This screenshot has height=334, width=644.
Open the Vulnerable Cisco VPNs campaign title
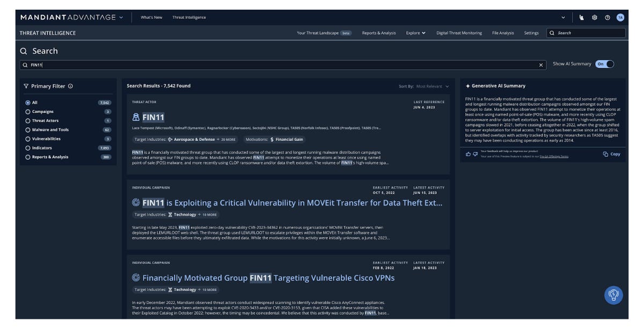coord(268,278)
